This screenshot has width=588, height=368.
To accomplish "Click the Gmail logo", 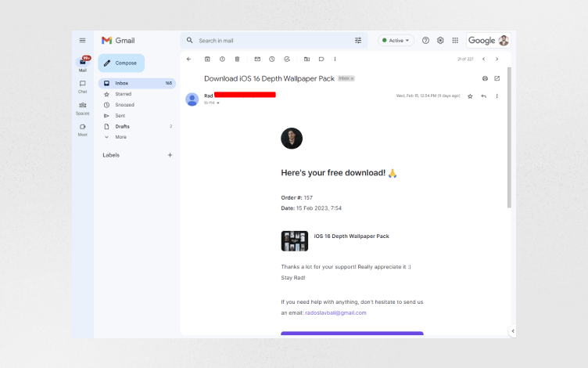I will pyautogui.click(x=118, y=41).
